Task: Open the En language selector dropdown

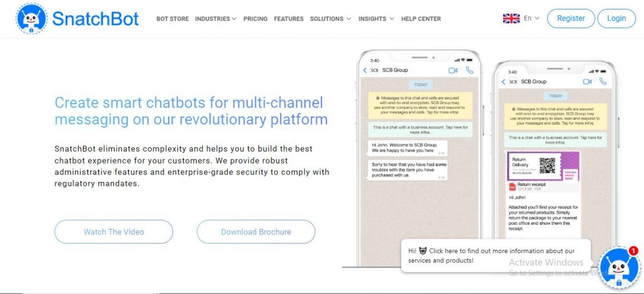Action: click(532, 18)
